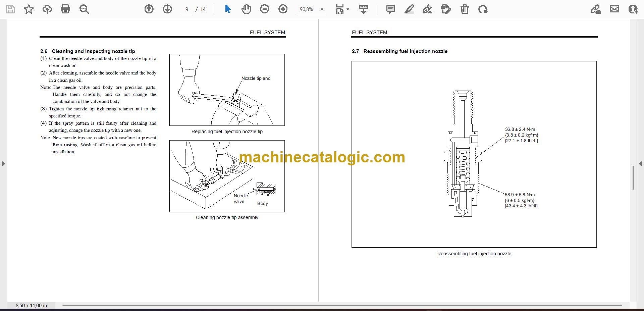The image size is (644, 311).
Task: Bookmark the document with the star icon
Action: [29, 9]
